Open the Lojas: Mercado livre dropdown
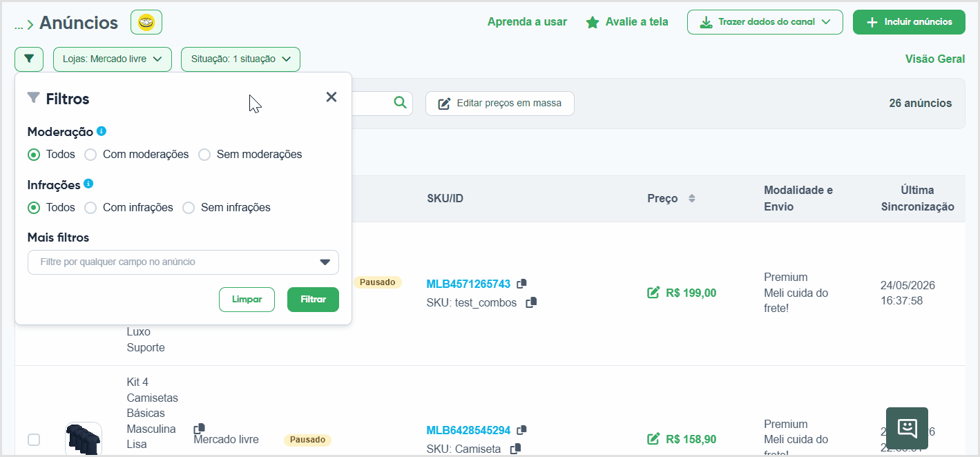 [112, 59]
